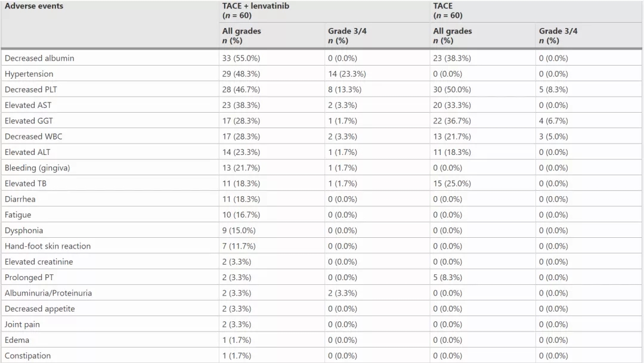Click the Elevated GGT row label
This screenshot has height=363, width=644.
click(x=29, y=120)
